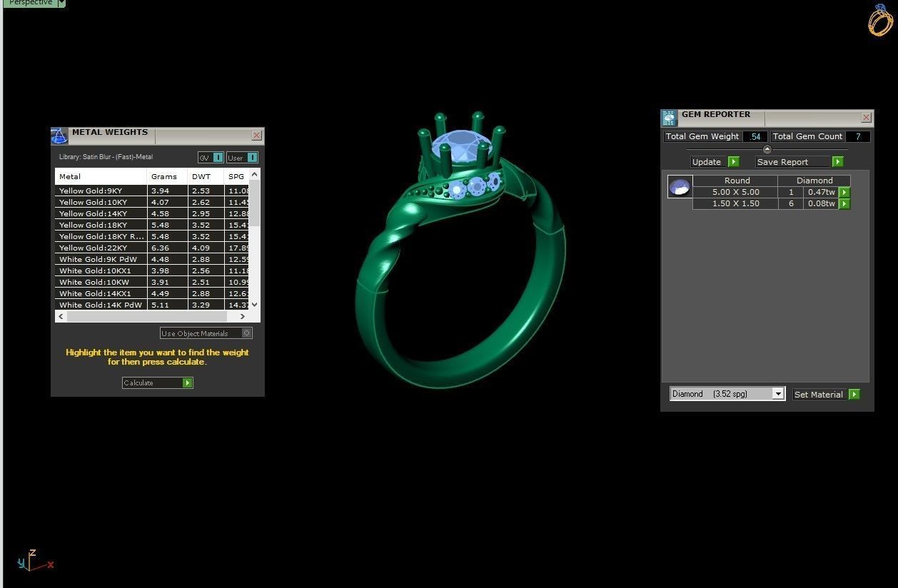Click the Total Gem Weight .54 value
Viewport: 898px width, 588px height.
(755, 136)
